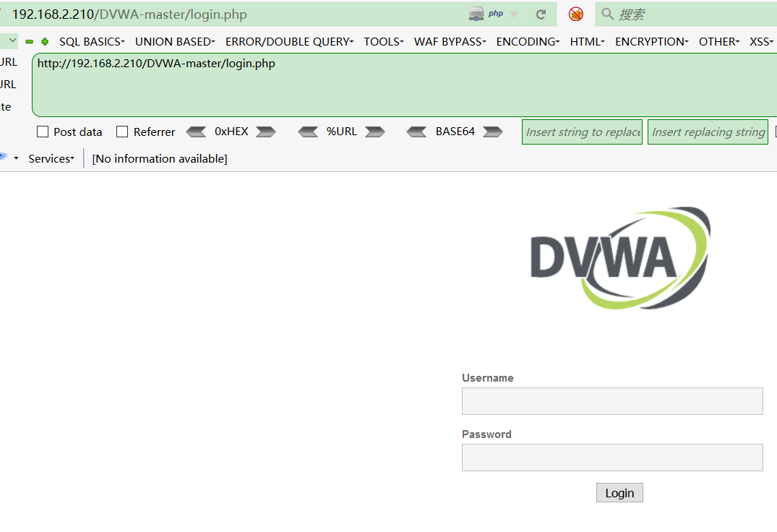
Task: Click the right arrow after 0xHEX
Action: [x=266, y=132]
